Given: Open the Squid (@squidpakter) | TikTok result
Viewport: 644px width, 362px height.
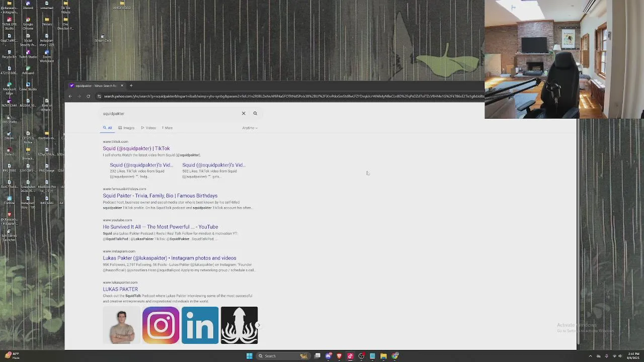Looking at the screenshot, I should pyautogui.click(x=136, y=148).
